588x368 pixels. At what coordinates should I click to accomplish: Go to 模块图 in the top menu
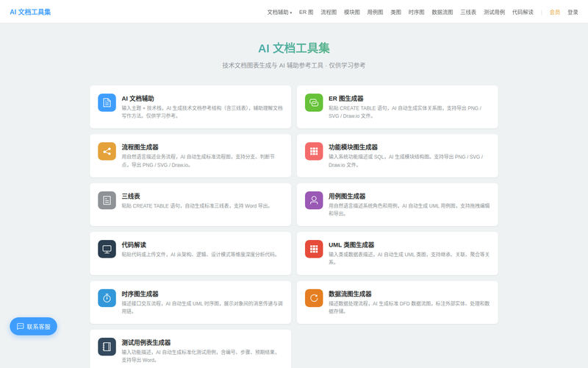pyautogui.click(x=352, y=12)
